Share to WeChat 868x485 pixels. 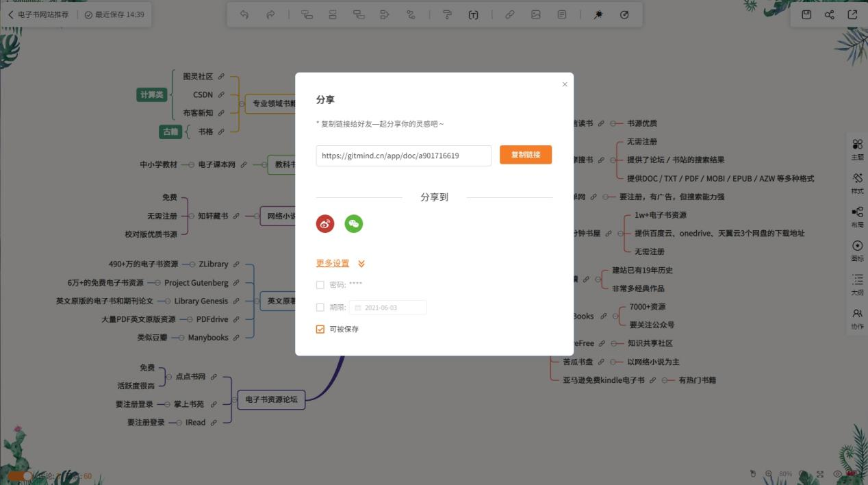click(x=353, y=223)
